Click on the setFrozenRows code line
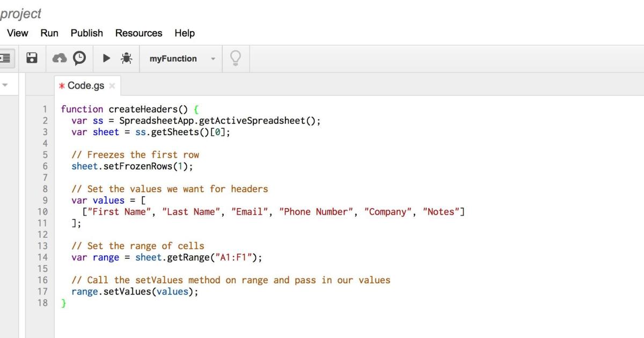The image size is (644, 338). [x=132, y=166]
